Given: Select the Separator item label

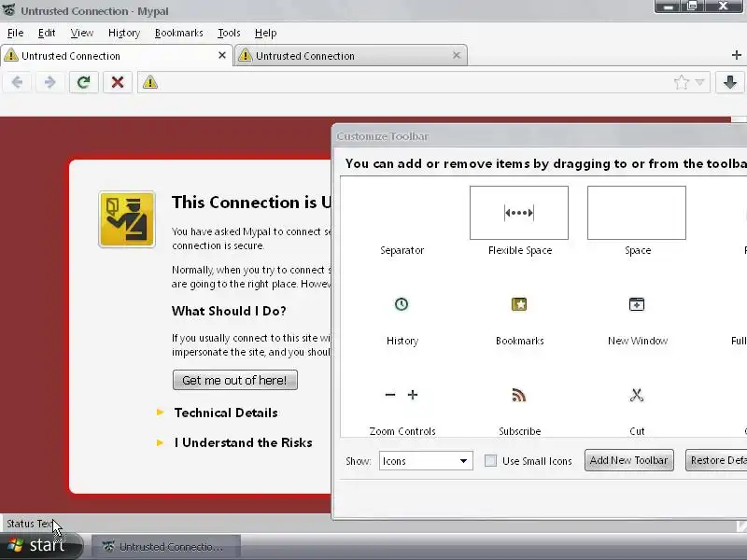Looking at the screenshot, I should [402, 250].
